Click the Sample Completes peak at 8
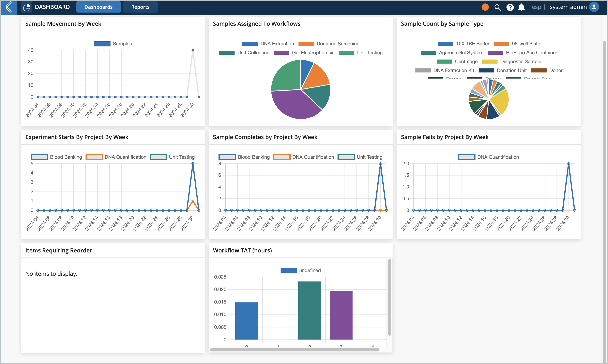This screenshot has width=608, height=364. tap(380, 164)
